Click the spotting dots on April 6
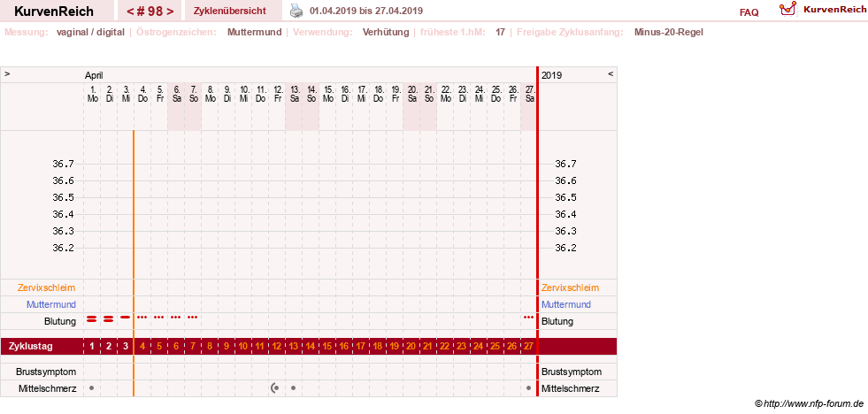Viewport: 868px width, 414px height. coord(175,318)
